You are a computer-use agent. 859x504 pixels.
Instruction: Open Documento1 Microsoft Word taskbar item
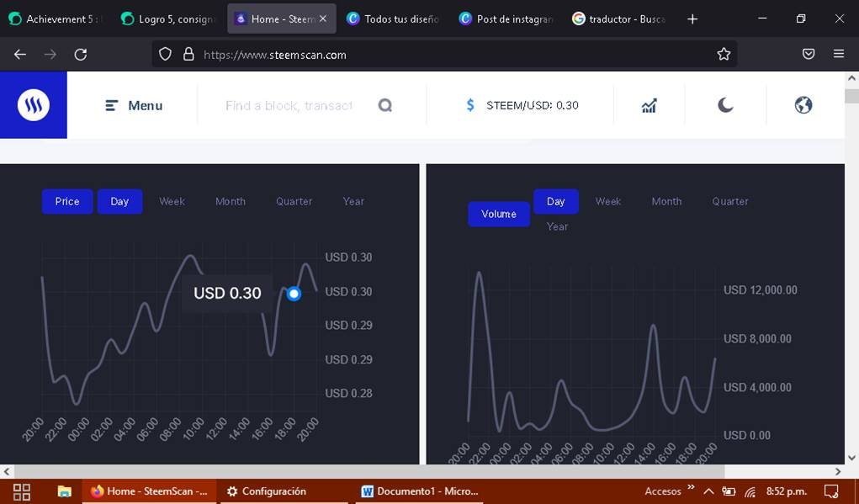point(420,491)
